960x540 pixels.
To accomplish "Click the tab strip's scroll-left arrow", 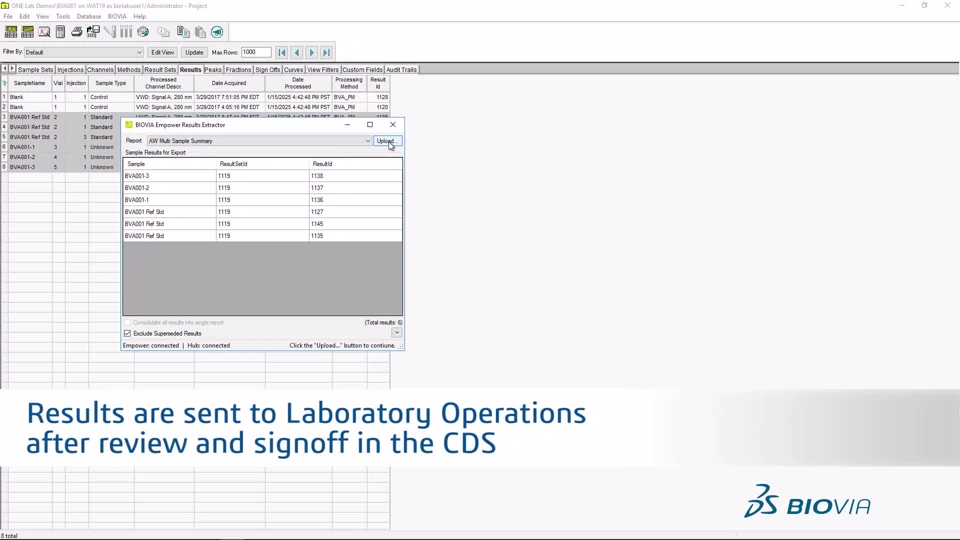I will click(x=5, y=69).
